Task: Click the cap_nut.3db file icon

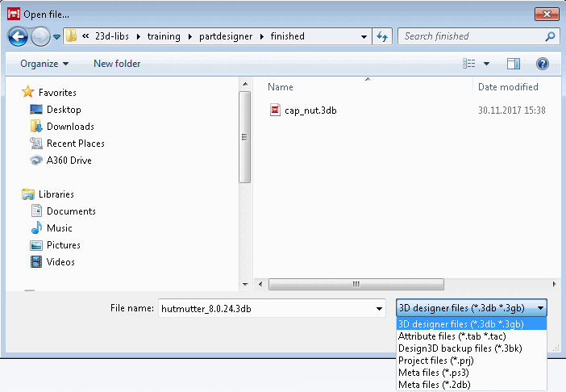Action: (275, 110)
